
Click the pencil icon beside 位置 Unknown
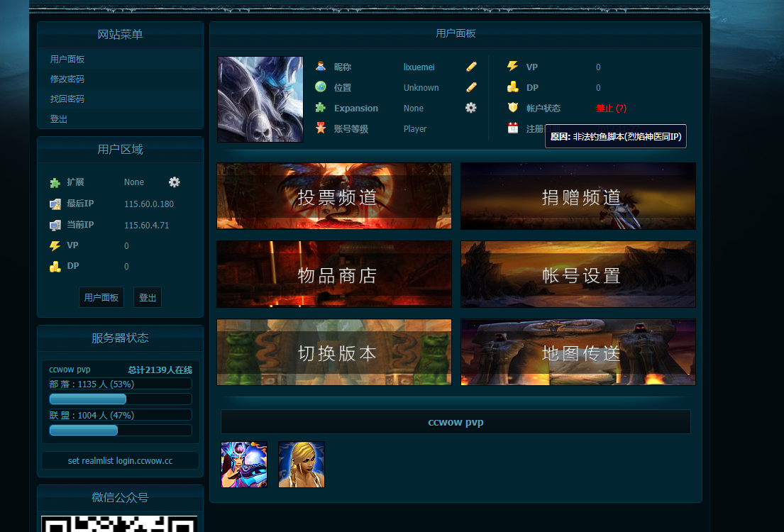coord(470,87)
